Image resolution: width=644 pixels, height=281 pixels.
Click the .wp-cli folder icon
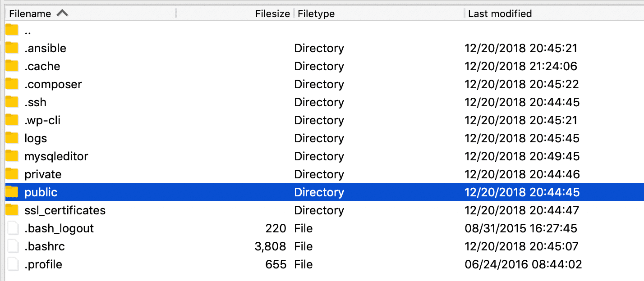[x=12, y=120]
